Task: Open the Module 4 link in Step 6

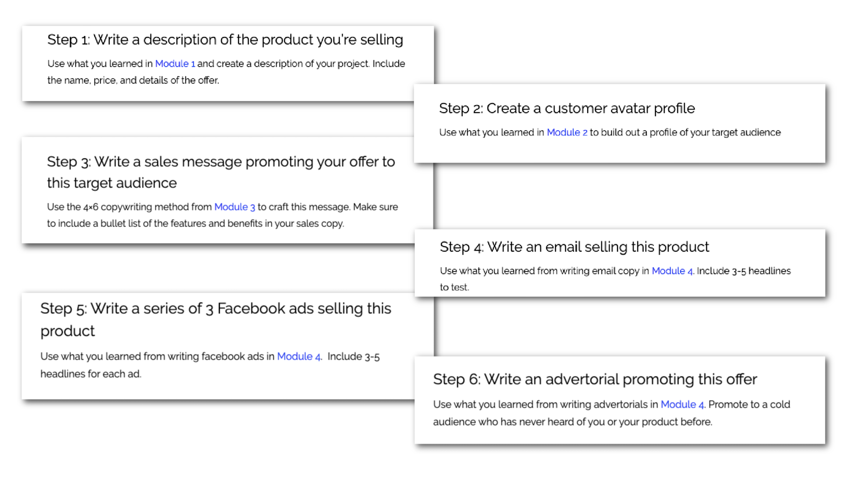Action: point(682,404)
